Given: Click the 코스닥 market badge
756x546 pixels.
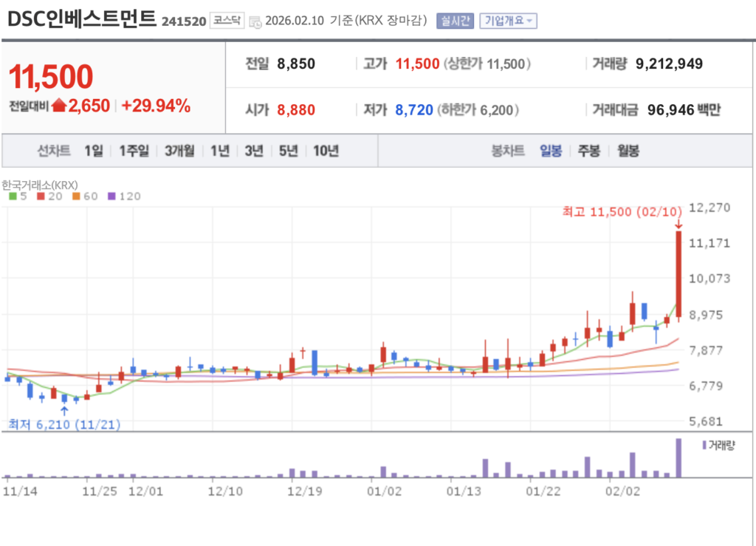Looking at the screenshot, I should (226, 21).
